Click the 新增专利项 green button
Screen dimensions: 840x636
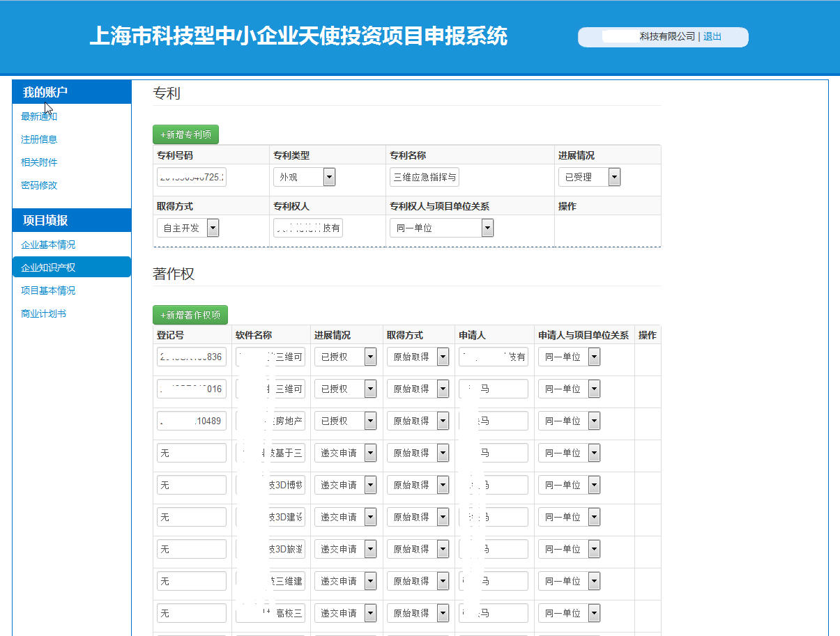pyautogui.click(x=185, y=134)
